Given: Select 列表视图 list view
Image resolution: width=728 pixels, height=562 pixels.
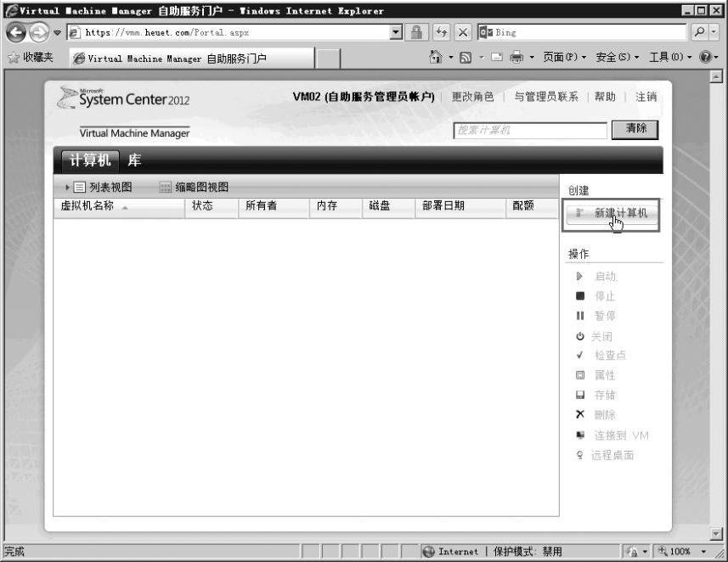Looking at the screenshot, I should point(103,187).
